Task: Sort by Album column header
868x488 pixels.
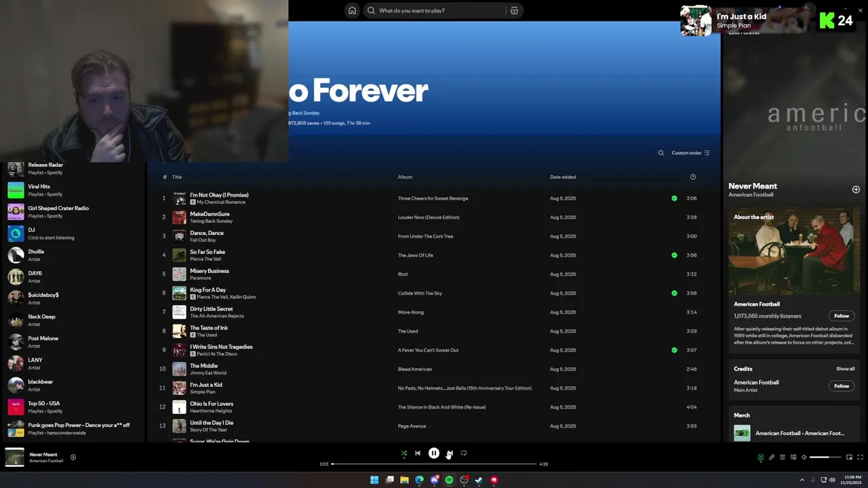Action: (x=405, y=177)
